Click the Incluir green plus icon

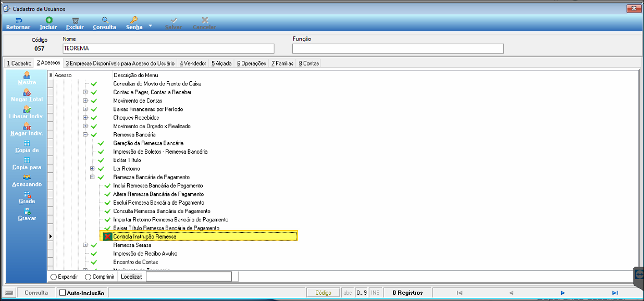point(48,20)
